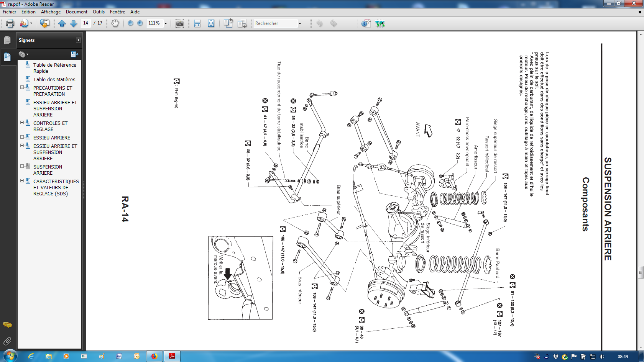Screen dimensions: 644x362
Task: Open Table des Matières bookmark
Action: tap(54, 79)
